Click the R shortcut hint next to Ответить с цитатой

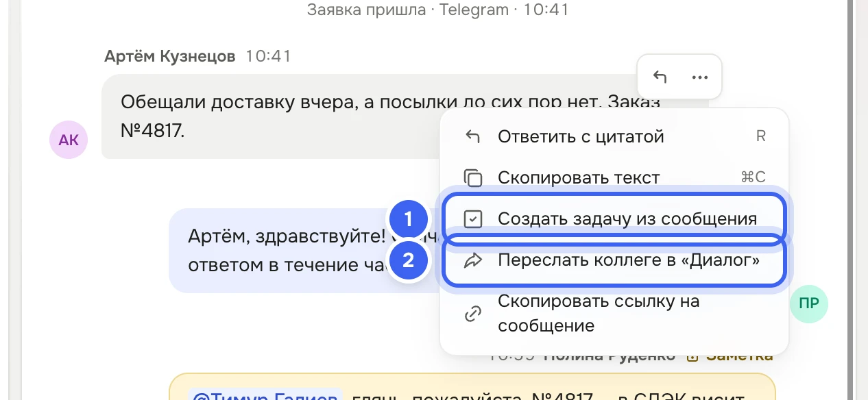760,136
